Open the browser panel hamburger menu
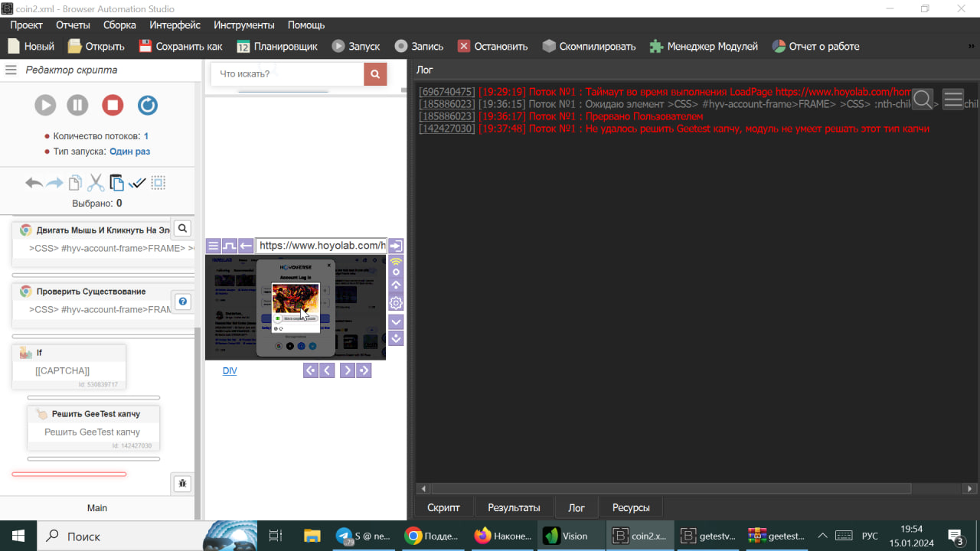The image size is (980, 551). pos(214,246)
